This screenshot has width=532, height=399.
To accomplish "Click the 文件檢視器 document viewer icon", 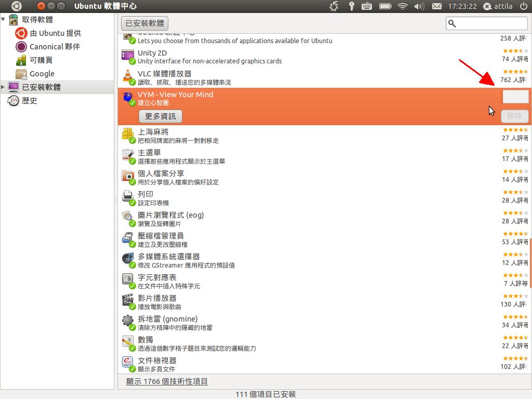I will pyautogui.click(x=128, y=363).
